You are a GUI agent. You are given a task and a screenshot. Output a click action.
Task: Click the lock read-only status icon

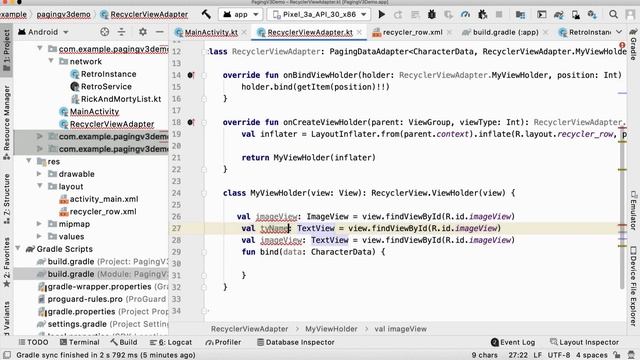click(617, 355)
